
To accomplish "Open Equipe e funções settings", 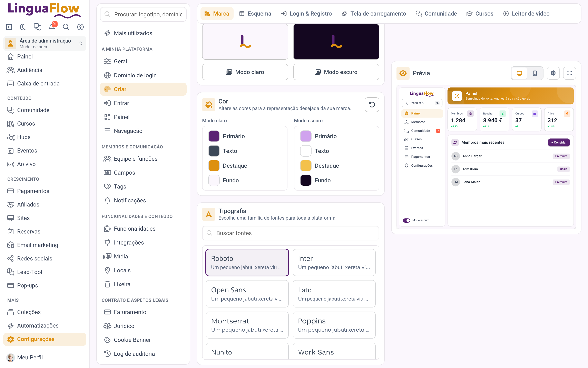I will click(x=143, y=159).
